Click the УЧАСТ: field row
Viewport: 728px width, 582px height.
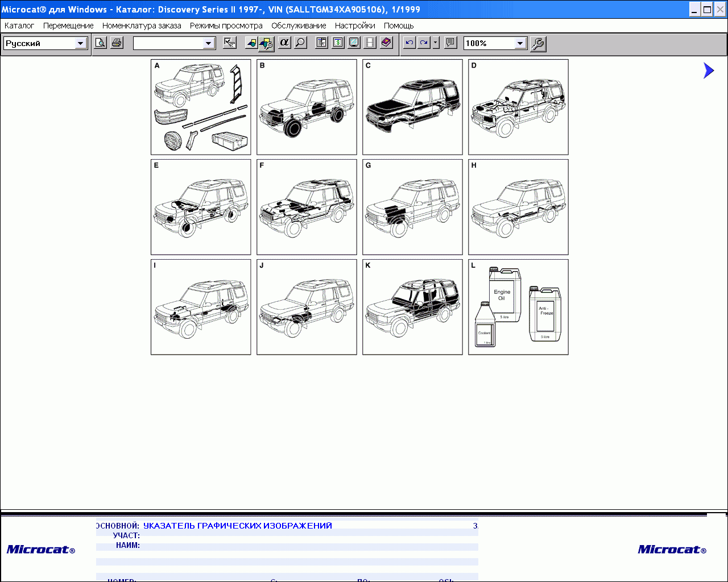point(287,535)
